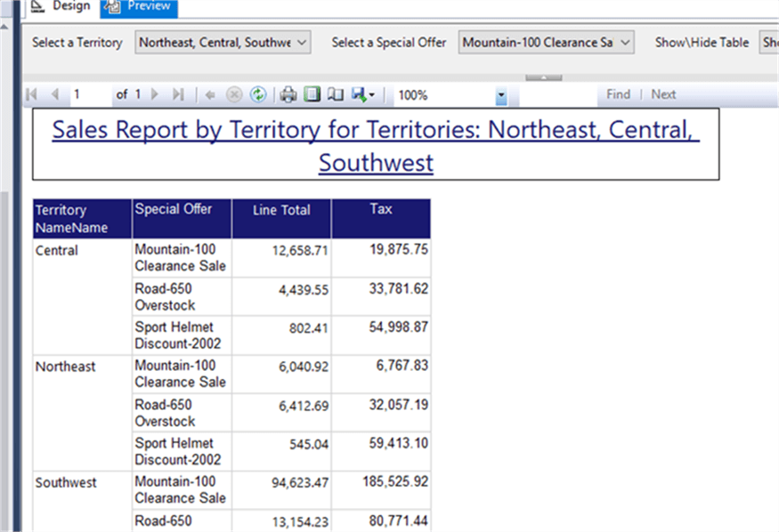
Task: Expand the Select a Territory dropdown
Action: 301,43
